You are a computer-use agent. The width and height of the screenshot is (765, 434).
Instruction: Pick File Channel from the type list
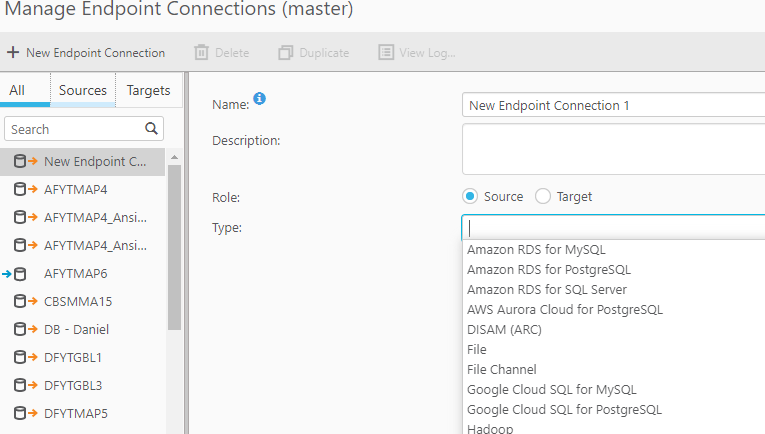pos(501,370)
